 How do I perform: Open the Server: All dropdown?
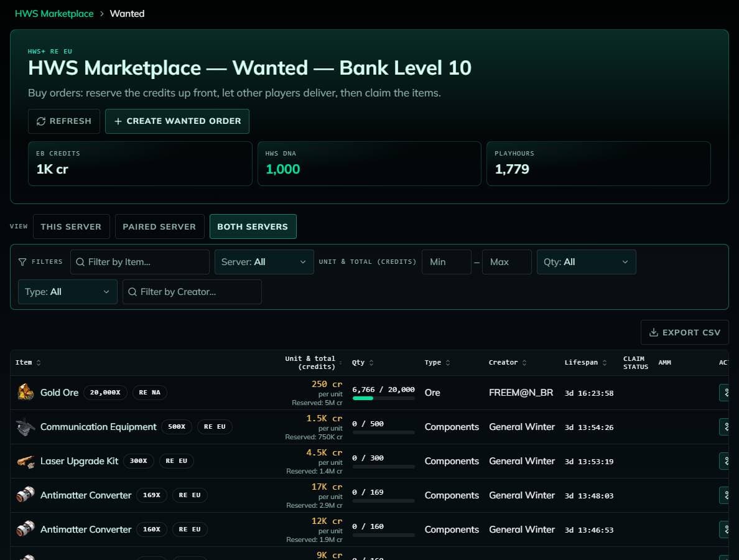[264, 262]
